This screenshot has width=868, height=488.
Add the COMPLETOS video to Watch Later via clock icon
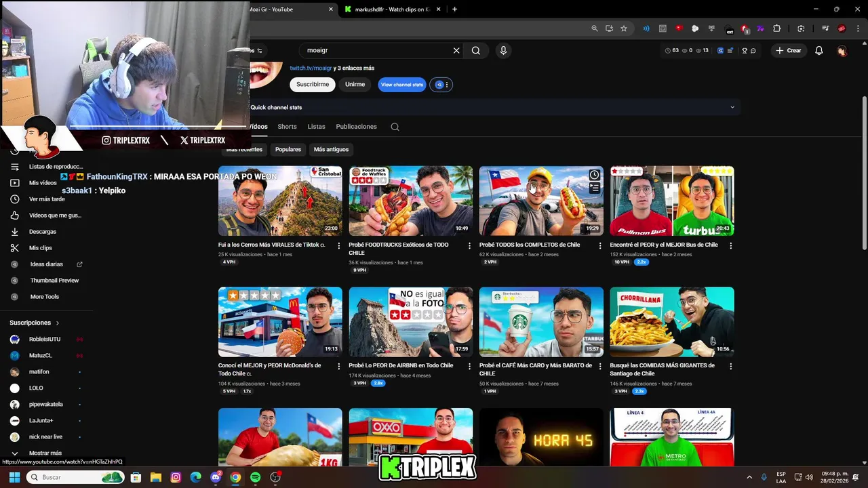point(594,175)
